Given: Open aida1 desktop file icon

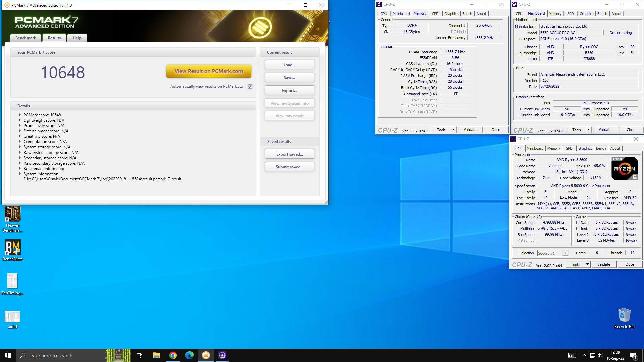Looking at the screenshot, I should (x=12, y=319).
